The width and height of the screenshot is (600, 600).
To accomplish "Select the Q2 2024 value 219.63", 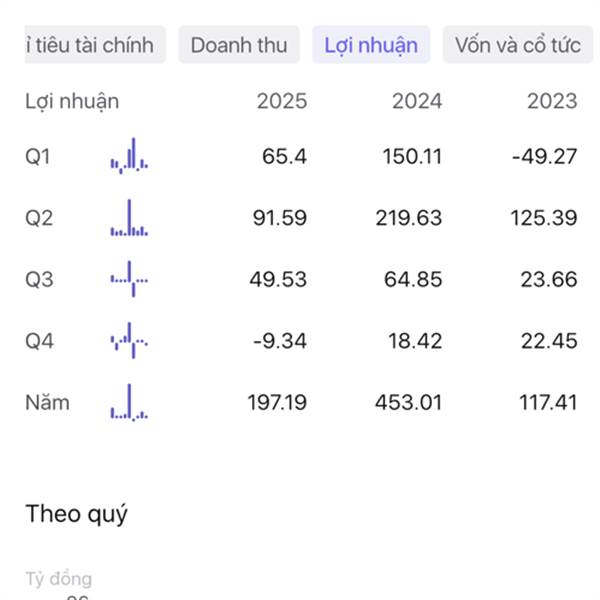I will pos(412,219).
